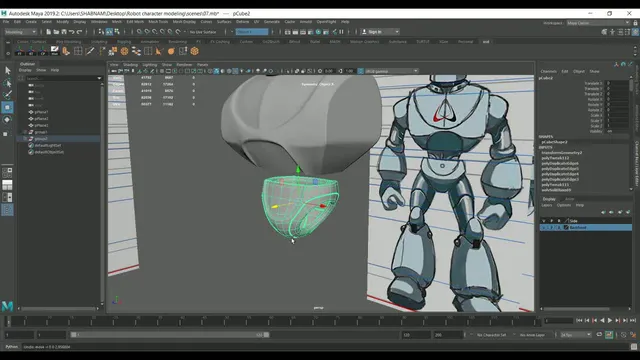This screenshot has height=360, width=640.
Task: Open the viewport gamma color-space dropdown
Action: point(391,71)
